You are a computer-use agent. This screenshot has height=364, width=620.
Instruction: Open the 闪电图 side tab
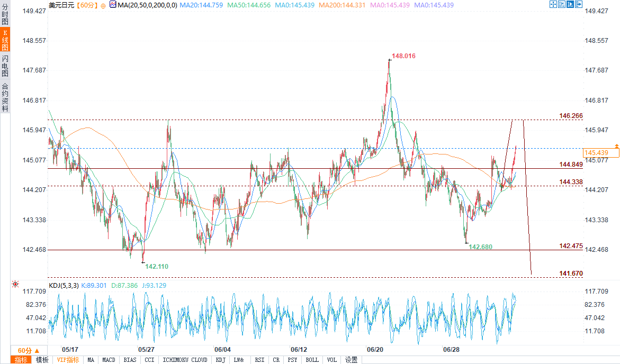(x=5, y=66)
